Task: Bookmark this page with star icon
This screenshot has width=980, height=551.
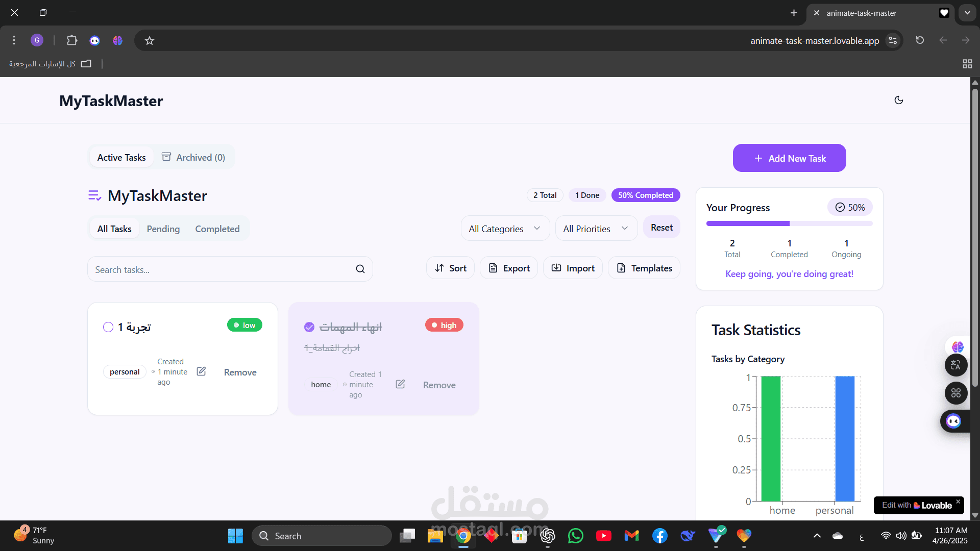Action: point(150,40)
